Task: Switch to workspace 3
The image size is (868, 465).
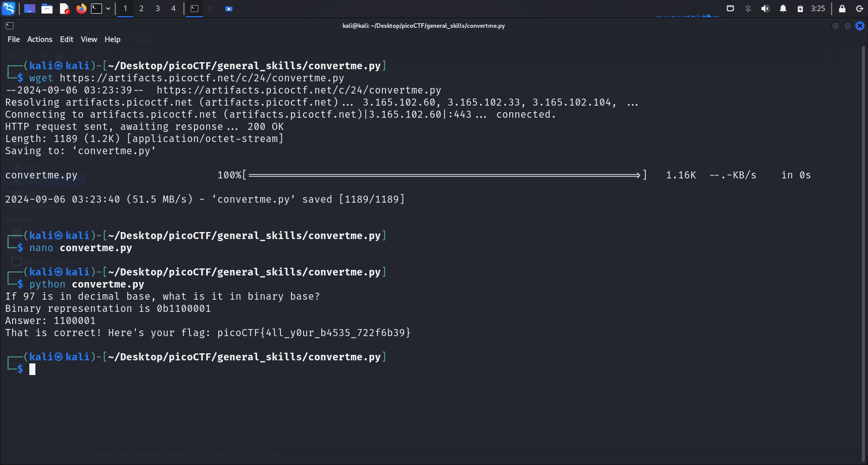Action: (158, 9)
